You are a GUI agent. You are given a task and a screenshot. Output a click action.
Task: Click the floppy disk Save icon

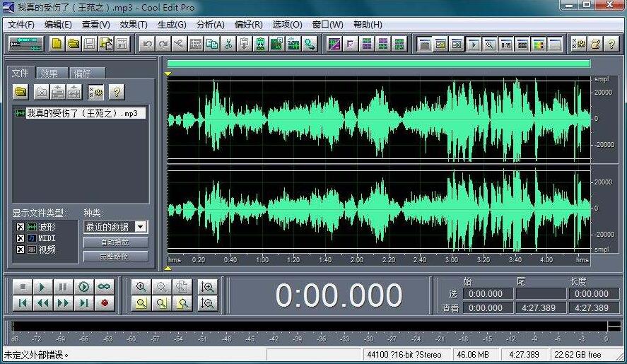pyautogui.click(x=90, y=44)
